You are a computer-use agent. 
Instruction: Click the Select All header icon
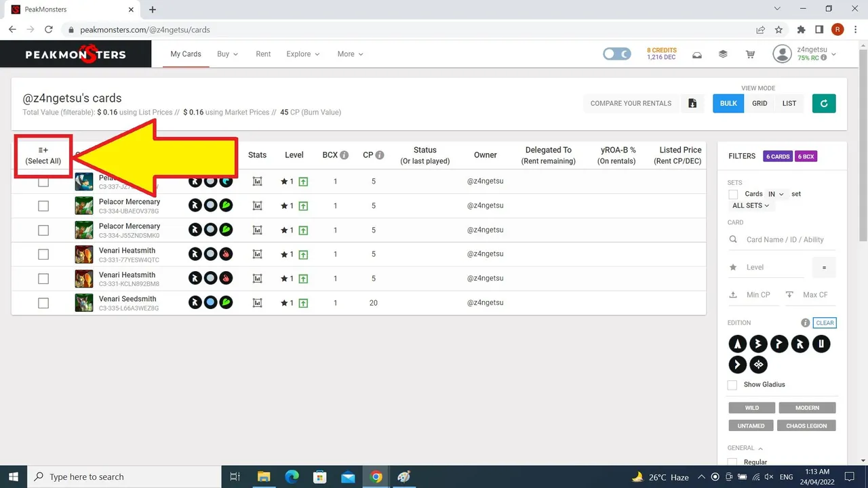coord(43,150)
